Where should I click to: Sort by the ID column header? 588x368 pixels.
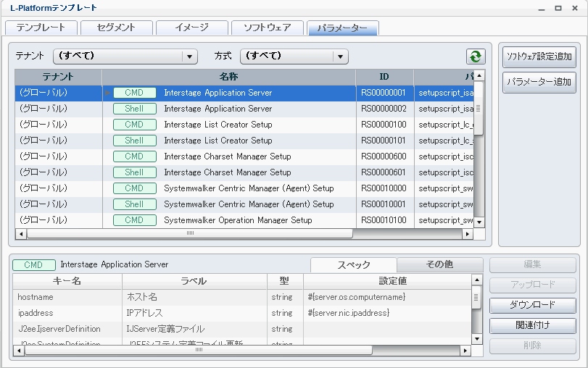(385, 78)
